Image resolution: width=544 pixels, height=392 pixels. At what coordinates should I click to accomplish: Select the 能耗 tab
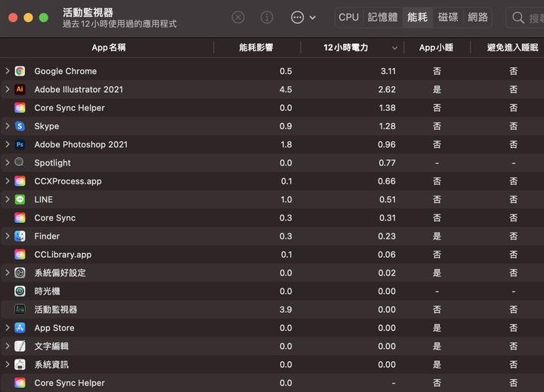point(417,17)
